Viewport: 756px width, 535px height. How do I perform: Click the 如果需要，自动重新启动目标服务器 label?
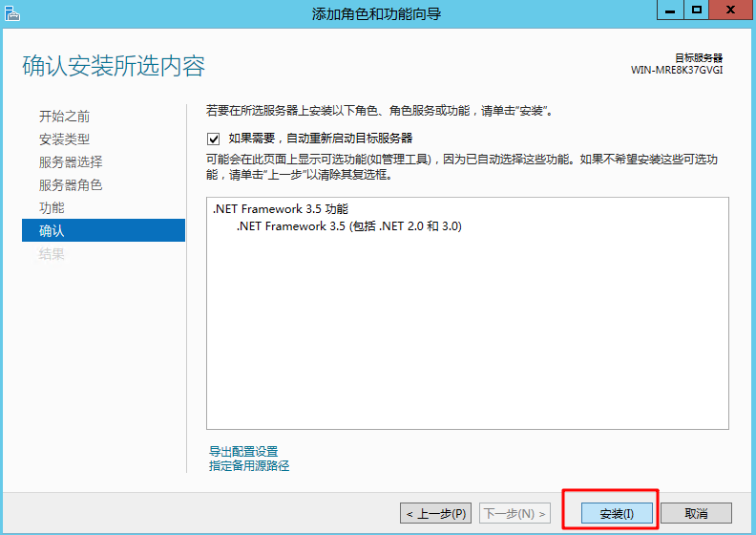click(321, 139)
